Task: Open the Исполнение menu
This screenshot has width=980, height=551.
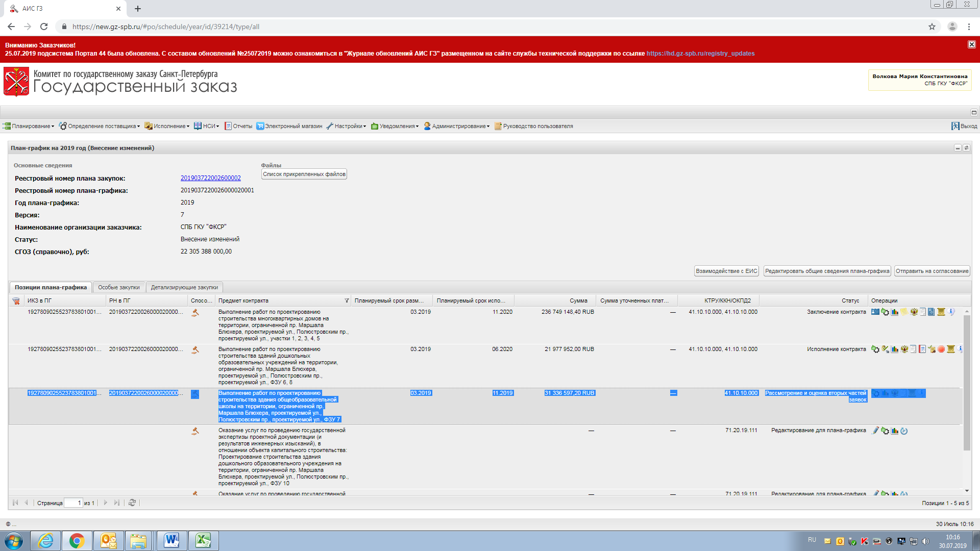Action: (x=167, y=126)
